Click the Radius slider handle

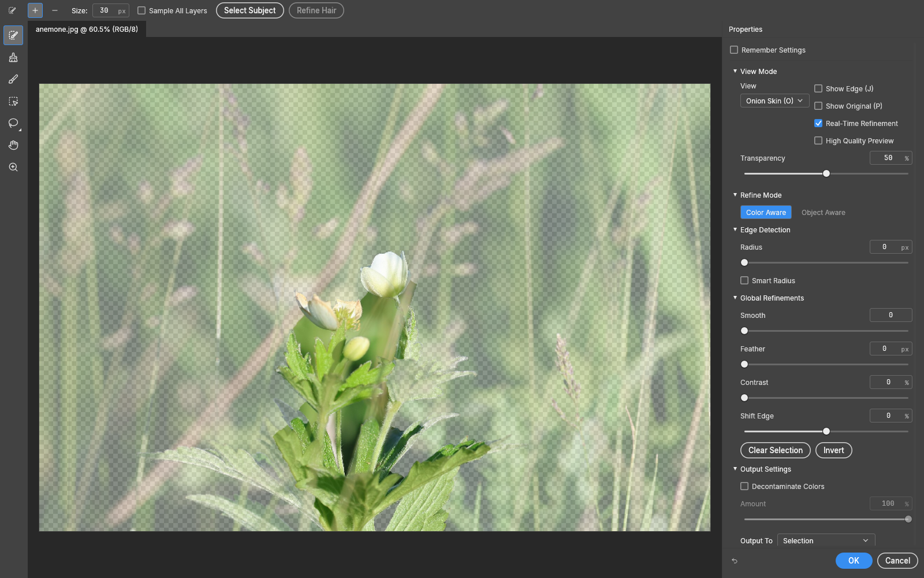pos(744,262)
